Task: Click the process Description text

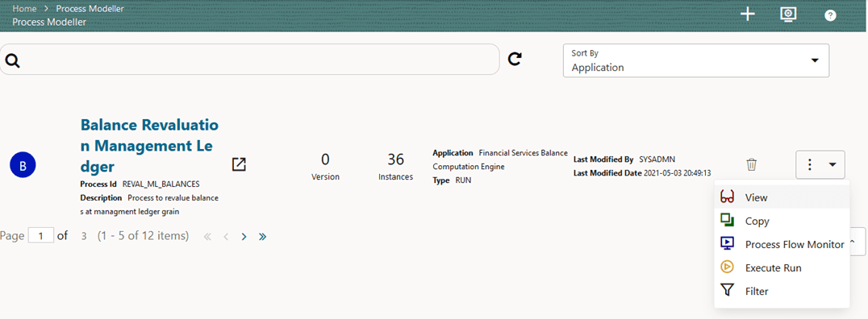Action: [x=149, y=204]
